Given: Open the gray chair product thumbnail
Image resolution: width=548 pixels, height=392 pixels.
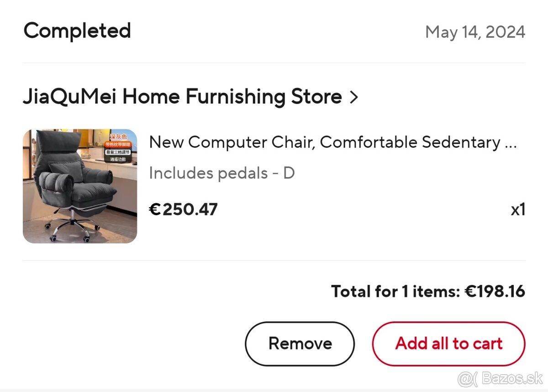Looking at the screenshot, I should pyautogui.click(x=80, y=186).
